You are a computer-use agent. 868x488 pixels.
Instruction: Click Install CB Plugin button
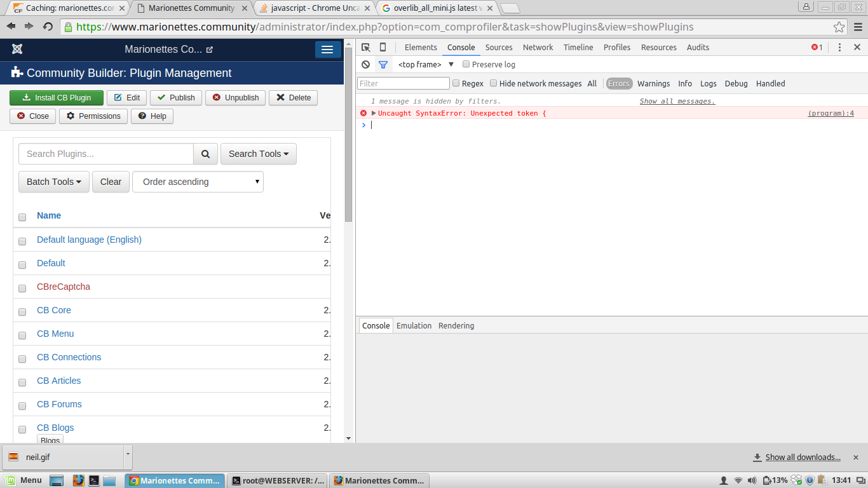click(x=56, y=97)
